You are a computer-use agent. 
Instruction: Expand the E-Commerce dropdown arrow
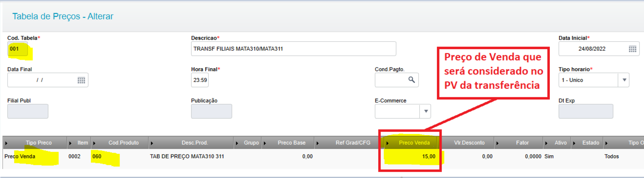(426, 111)
